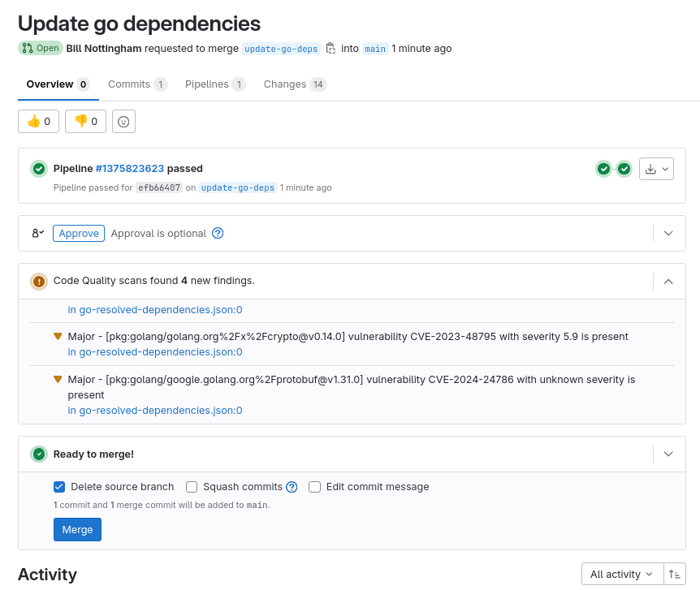Expand the approval section
700x590 pixels.
(668, 233)
